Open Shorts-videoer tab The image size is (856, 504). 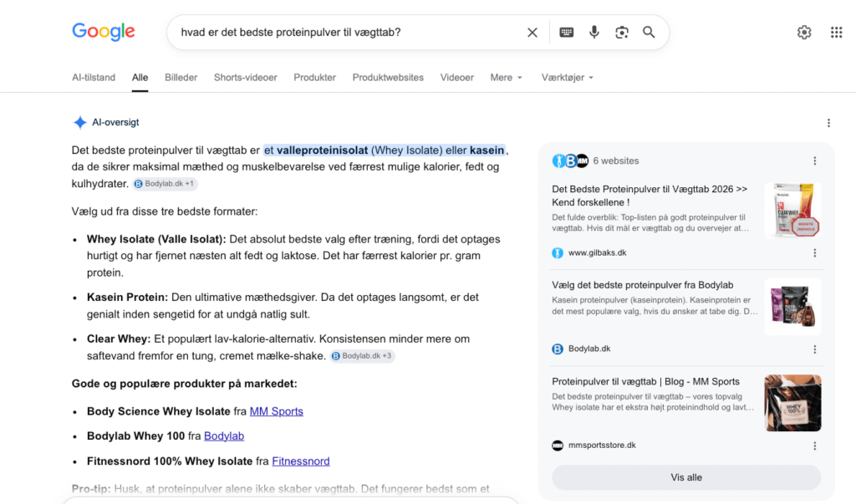tap(245, 78)
